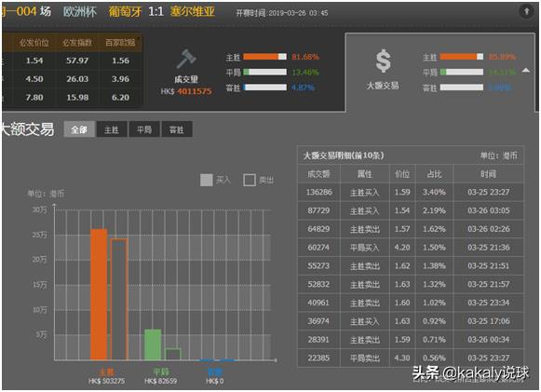This screenshot has height=392, width=541.
Task: Click the 成交量 平局 13.46% progress bar
Action: [264, 72]
